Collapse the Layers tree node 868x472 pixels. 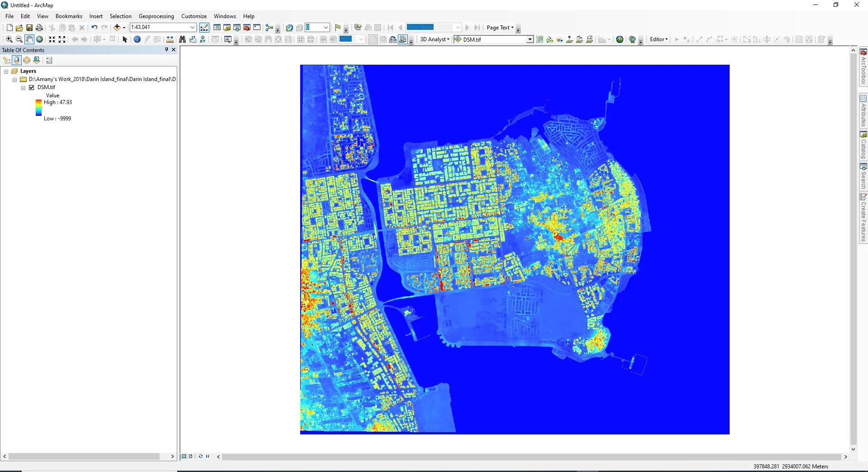pyautogui.click(x=6, y=72)
